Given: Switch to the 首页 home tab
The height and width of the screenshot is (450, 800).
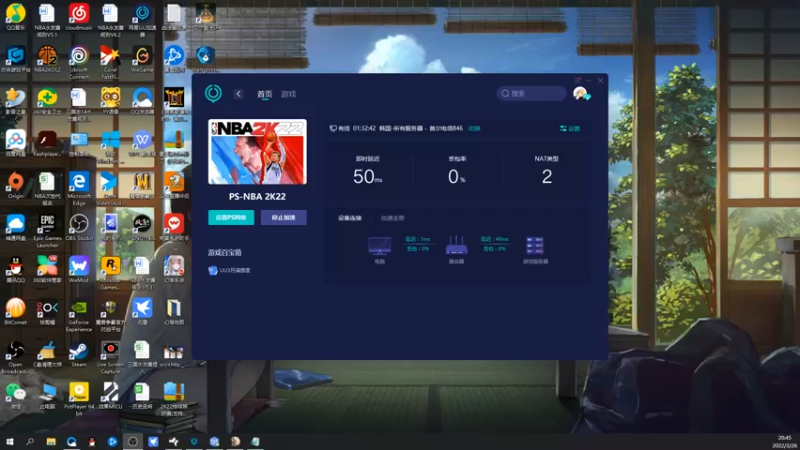Looking at the screenshot, I should (x=264, y=94).
